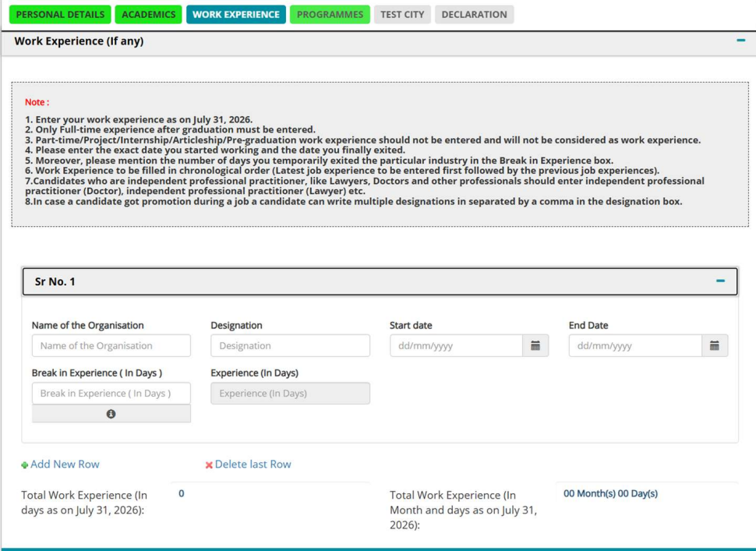
Task: Click the red Note : heading
Action: pyautogui.click(x=37, y=102)
